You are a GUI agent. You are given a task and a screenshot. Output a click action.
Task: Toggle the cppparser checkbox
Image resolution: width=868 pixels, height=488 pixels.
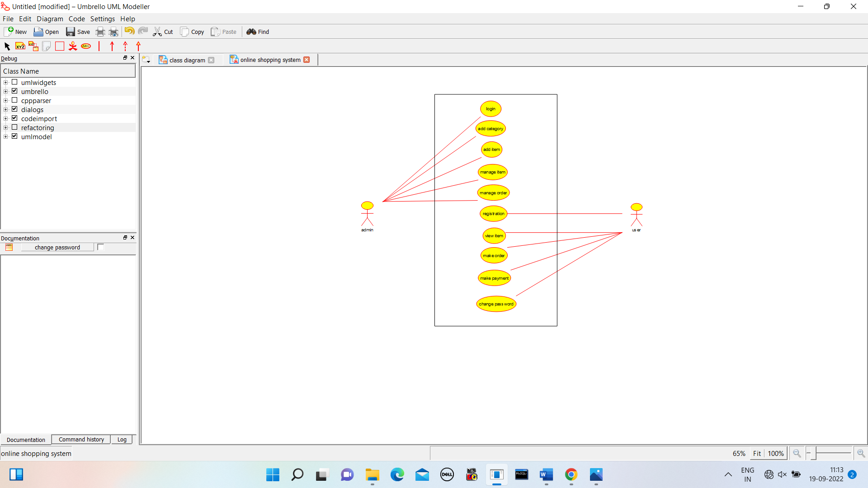14,100
